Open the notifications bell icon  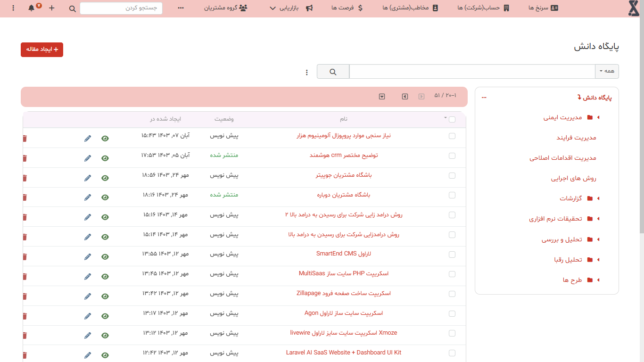(x=32, y=8)
